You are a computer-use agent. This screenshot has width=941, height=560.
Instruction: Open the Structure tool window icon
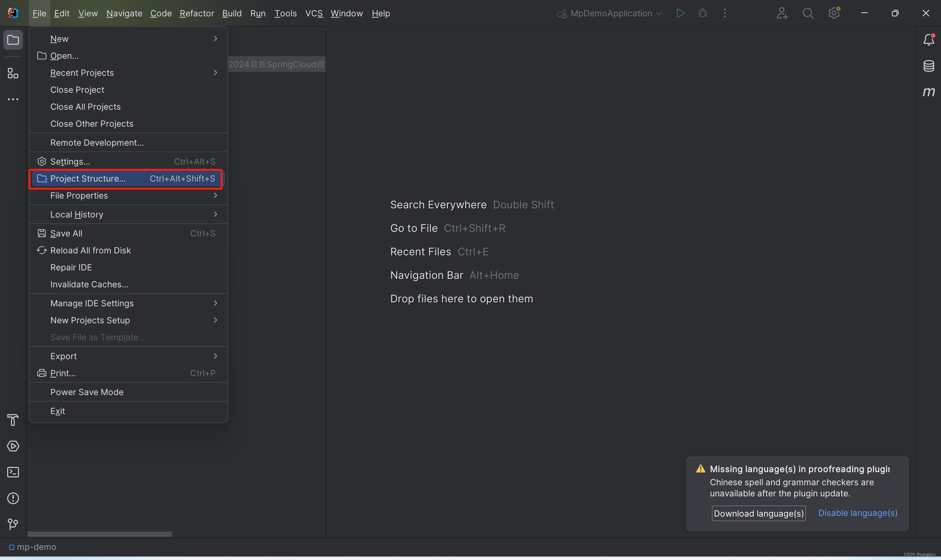(13, 73)
